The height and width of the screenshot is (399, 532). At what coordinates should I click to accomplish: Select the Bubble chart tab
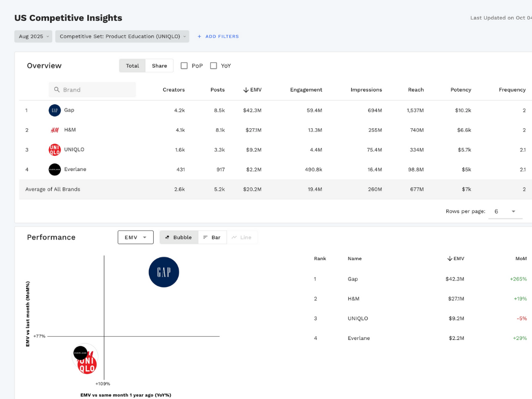pos(179,237)
